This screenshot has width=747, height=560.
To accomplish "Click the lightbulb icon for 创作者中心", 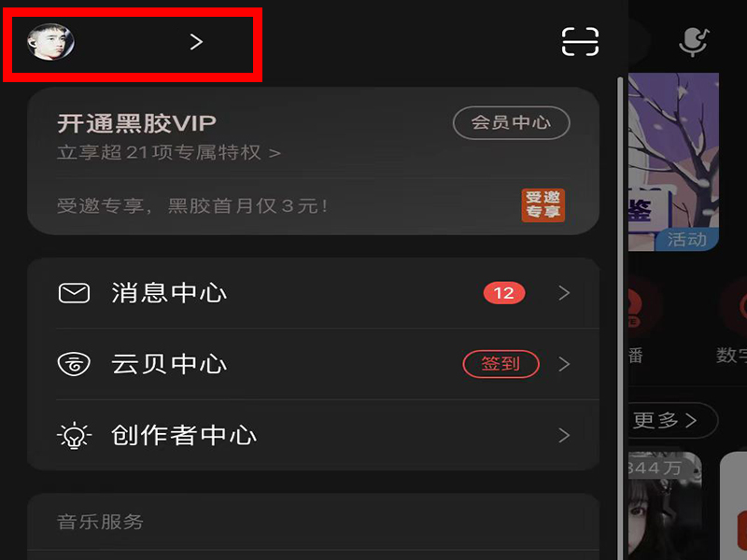I will pos(74,435).
